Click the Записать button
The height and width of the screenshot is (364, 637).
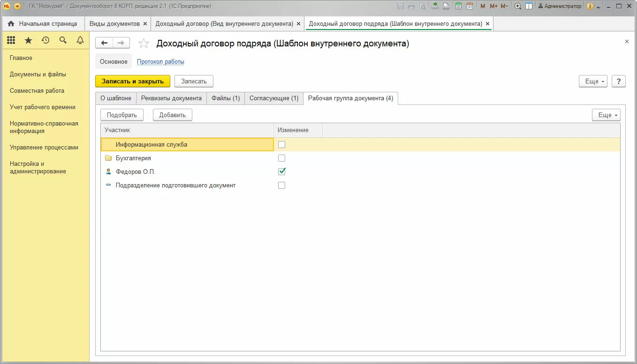194,81
